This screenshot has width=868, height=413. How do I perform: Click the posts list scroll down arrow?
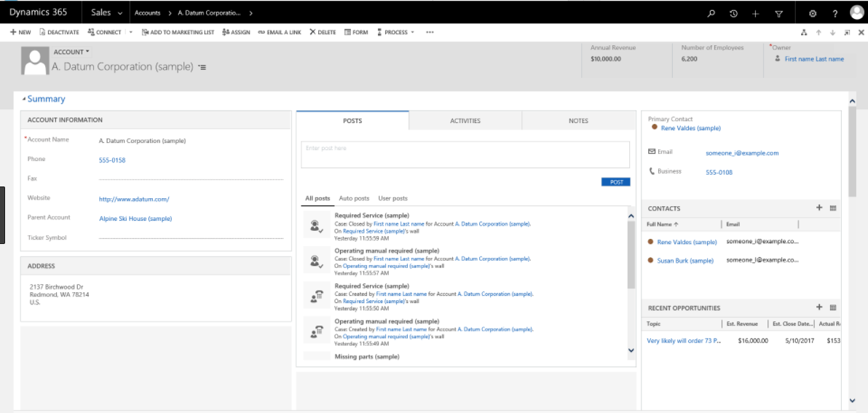[x=631, y=350]
